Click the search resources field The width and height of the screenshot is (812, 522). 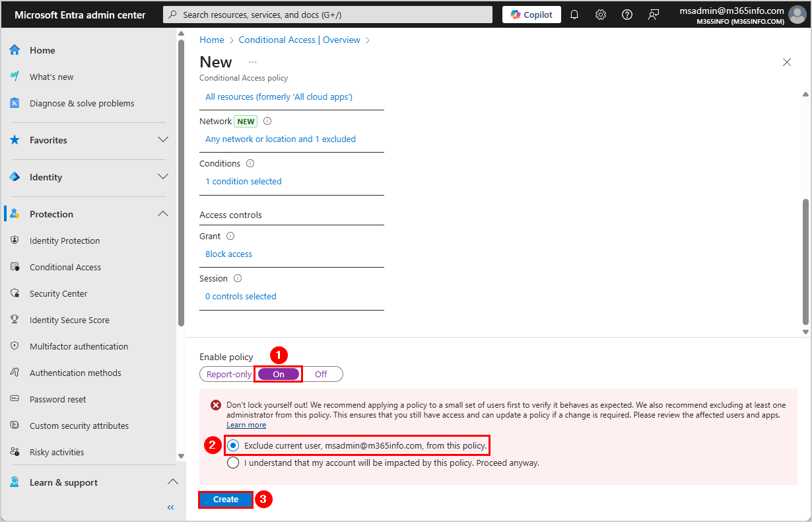[x=328, y=15]
